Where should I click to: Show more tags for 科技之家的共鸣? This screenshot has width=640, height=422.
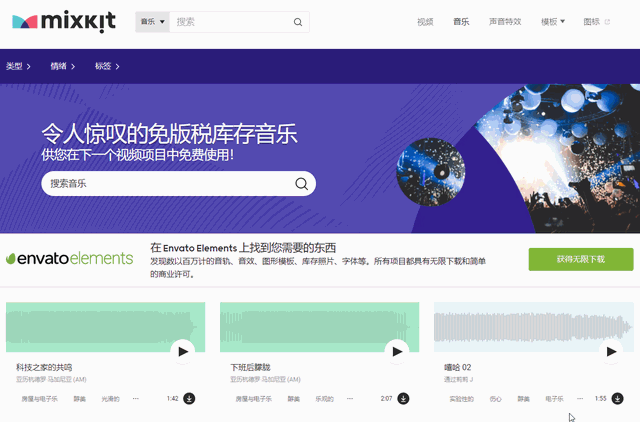coord(136,398)
